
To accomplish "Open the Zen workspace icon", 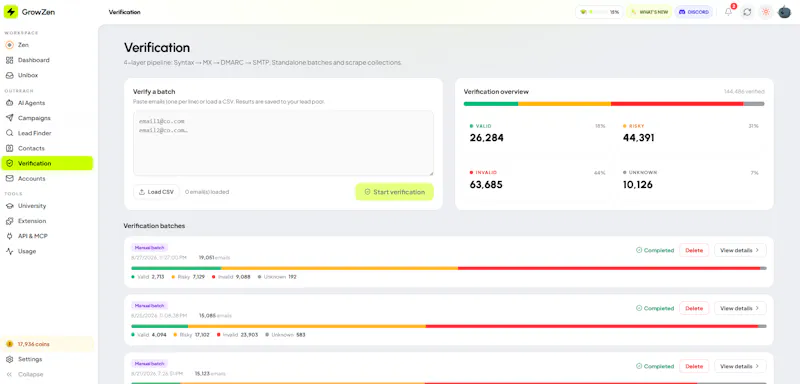I will [9, 45].
